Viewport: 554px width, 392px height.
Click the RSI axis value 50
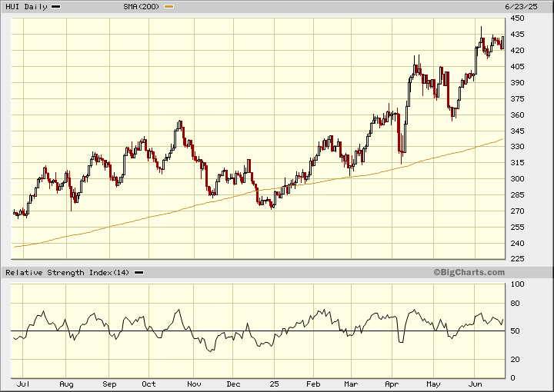click(515, 331)
